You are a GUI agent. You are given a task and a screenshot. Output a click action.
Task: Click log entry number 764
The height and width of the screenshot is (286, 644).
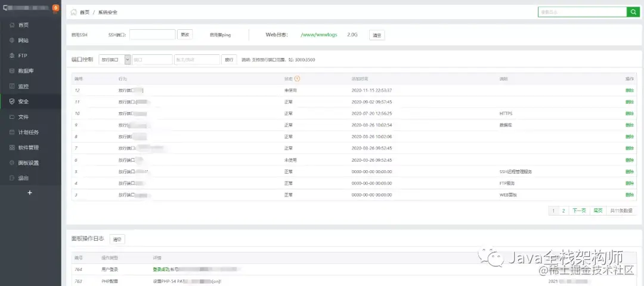point(78,269)
